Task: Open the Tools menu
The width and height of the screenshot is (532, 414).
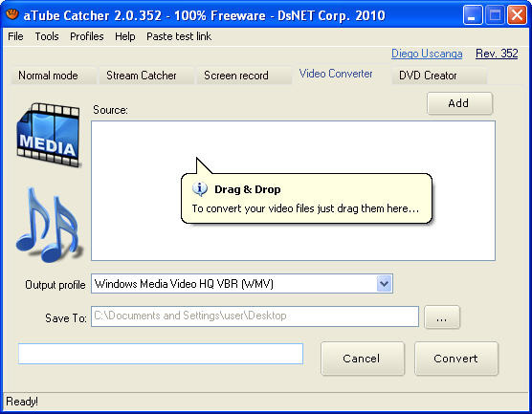Action: click(x=47, y=36)
